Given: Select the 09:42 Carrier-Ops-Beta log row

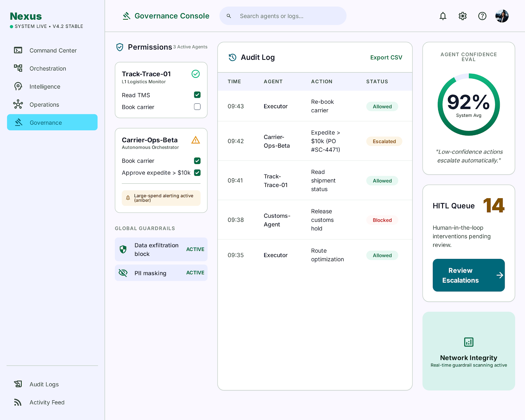Looking at the screenshot, I should [x=315, y=141].
